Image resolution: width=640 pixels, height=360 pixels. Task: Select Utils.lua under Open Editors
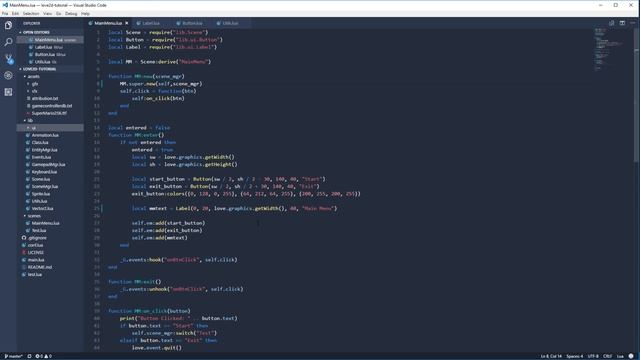[50, 62]
